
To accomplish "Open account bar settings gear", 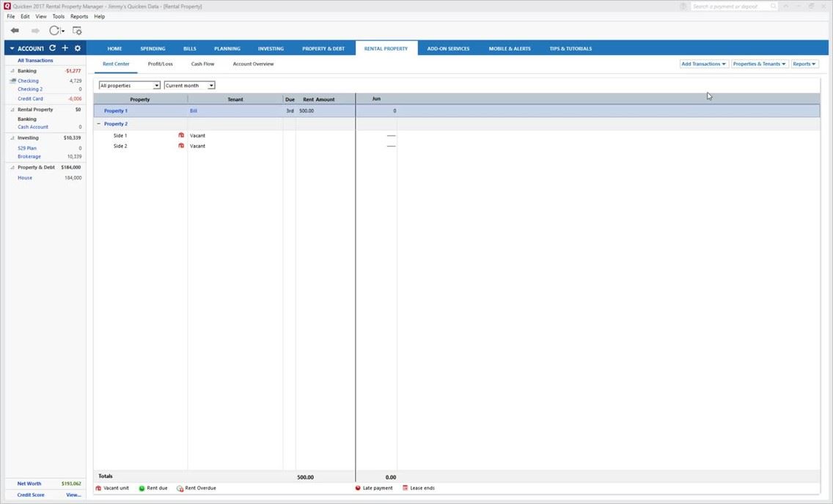I will pos(77,48).
